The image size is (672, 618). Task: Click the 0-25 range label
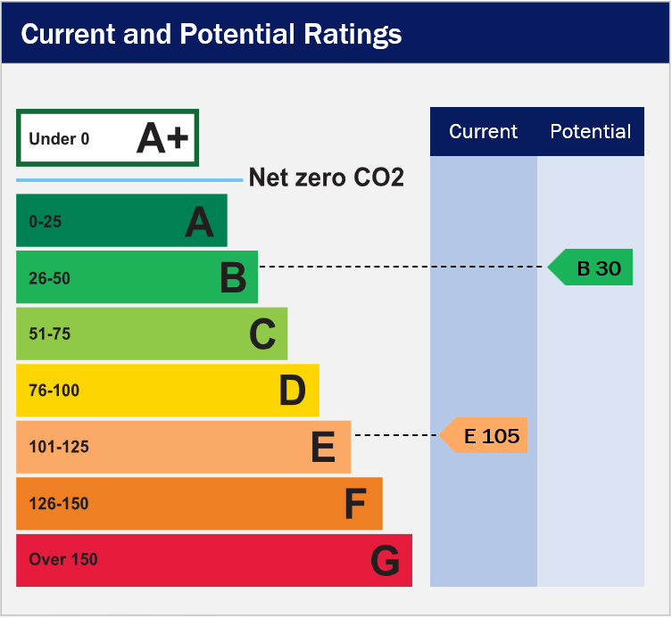46,221
